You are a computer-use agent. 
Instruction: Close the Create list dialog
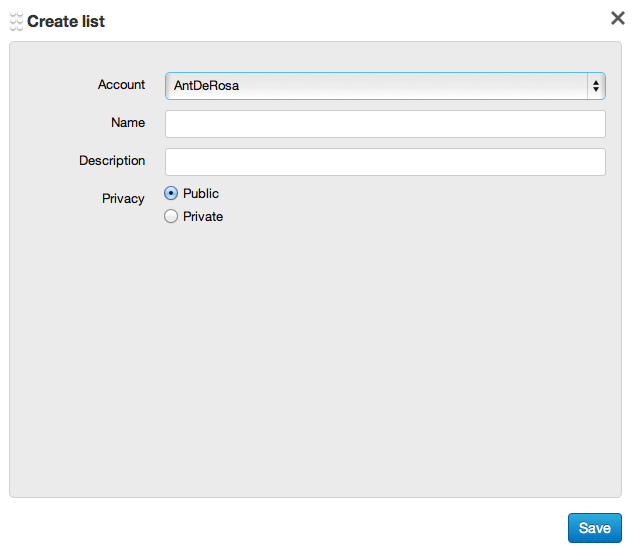618,18
